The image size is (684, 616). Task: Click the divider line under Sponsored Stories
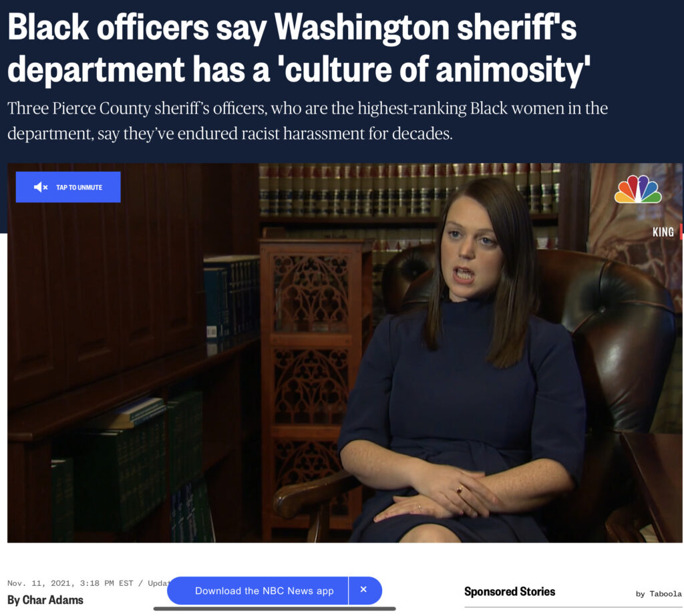pyautogui.click(x=573, y=607)
